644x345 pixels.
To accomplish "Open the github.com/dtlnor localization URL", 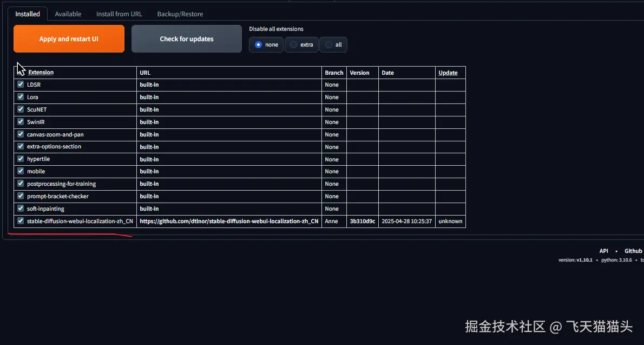I will (229, 221).
